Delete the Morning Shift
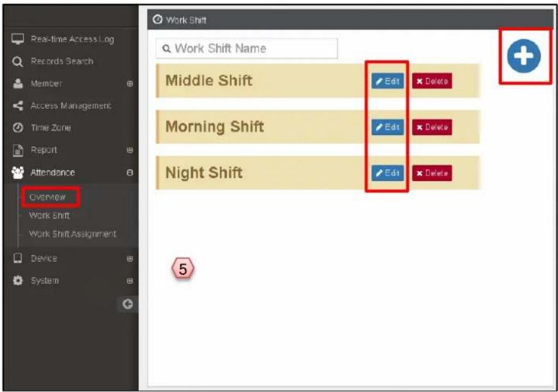558x392 pixels. pyautogui.click(x=432, y=127)
